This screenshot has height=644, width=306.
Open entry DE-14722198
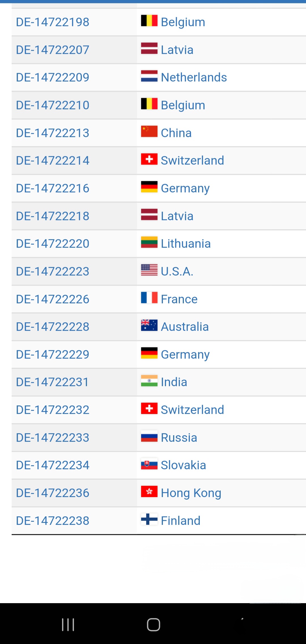[x=53, y=22]
